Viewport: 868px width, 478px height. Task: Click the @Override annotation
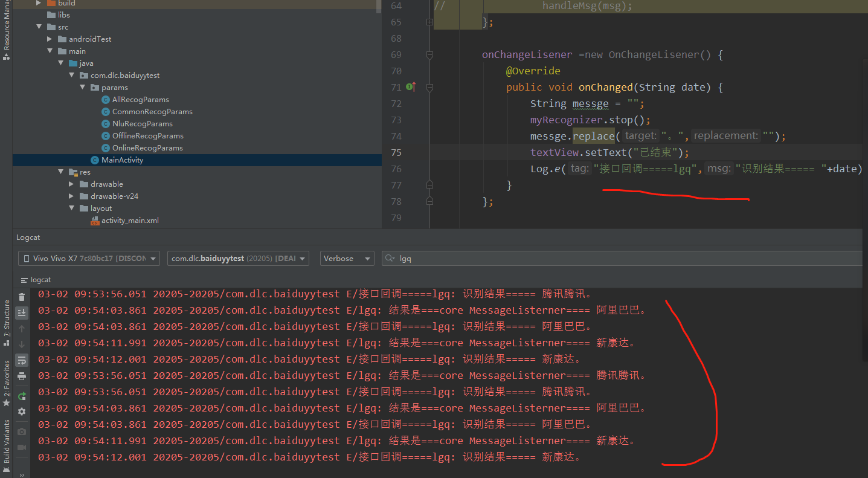click(533, 71)
